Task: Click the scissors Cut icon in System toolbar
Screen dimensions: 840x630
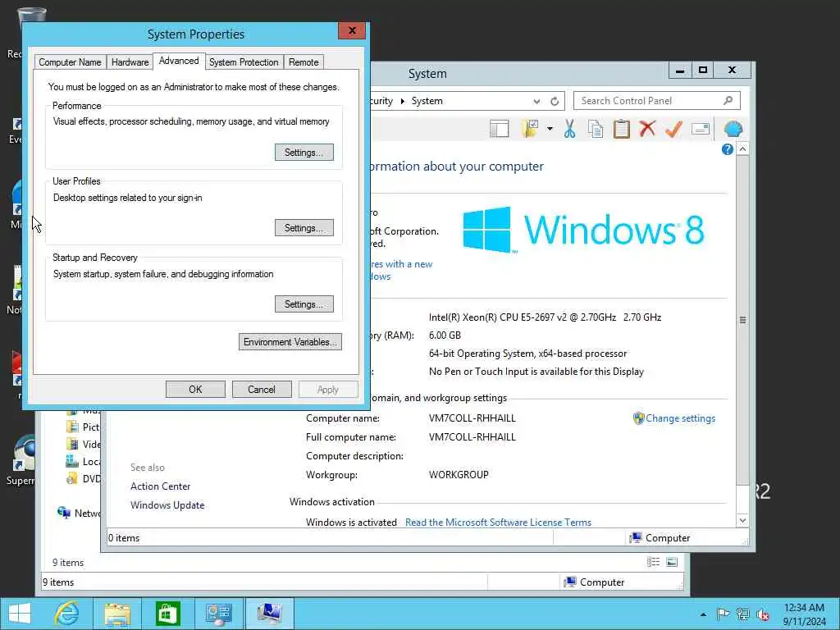Action: coord(569,129)
